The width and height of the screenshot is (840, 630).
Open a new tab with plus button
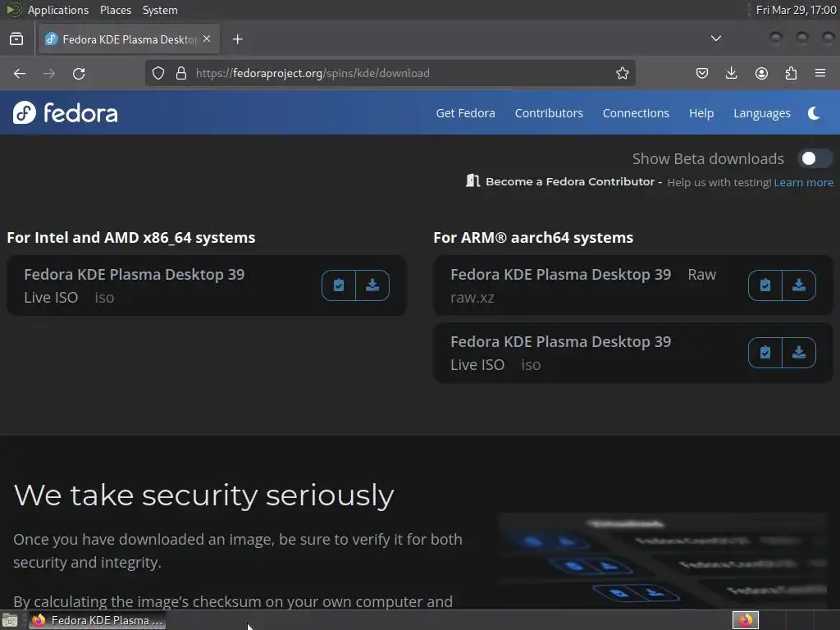point(237,39)
